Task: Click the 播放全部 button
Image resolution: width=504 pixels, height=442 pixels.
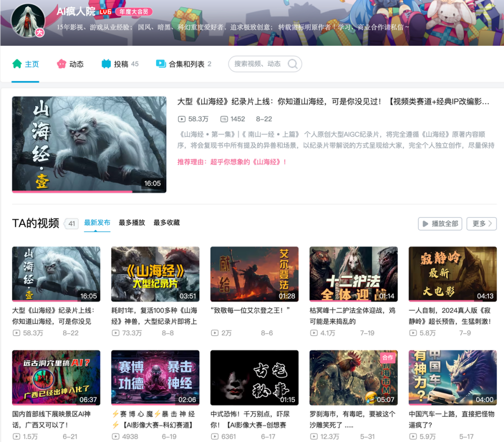Action: [439, 224]
